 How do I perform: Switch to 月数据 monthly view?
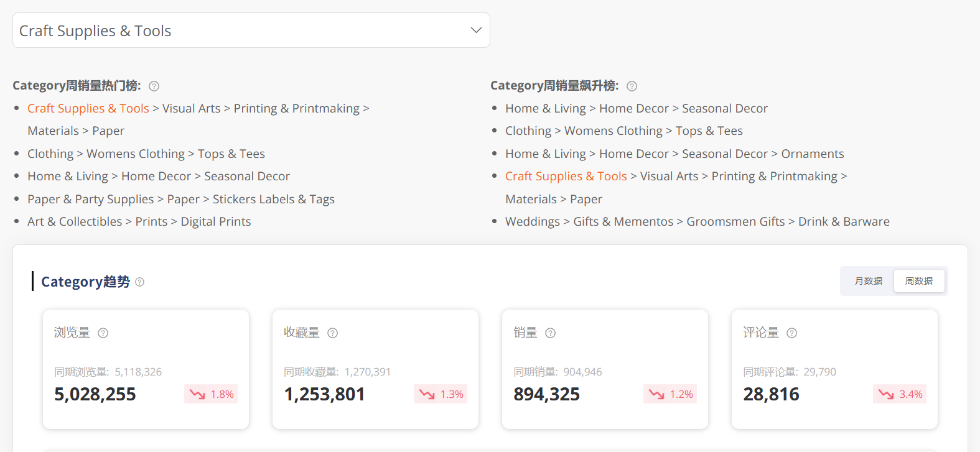pyautogui.click(x=868, y=281)
